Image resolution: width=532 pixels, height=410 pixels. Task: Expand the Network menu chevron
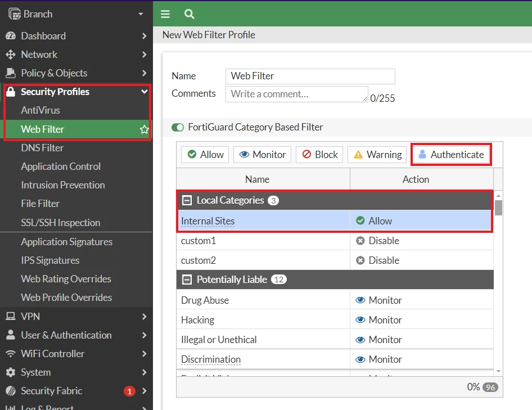144,55
